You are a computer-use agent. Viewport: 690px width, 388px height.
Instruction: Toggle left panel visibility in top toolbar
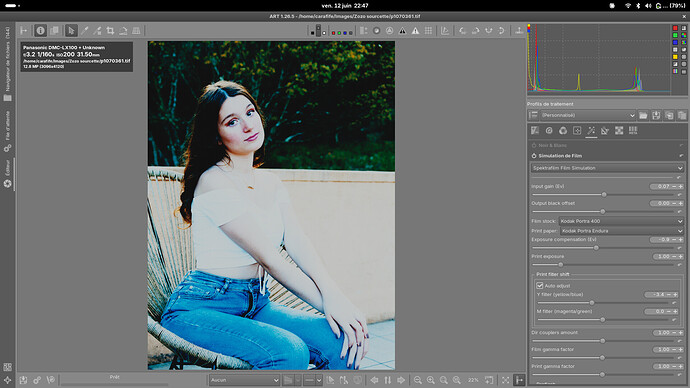click(24, 30)
